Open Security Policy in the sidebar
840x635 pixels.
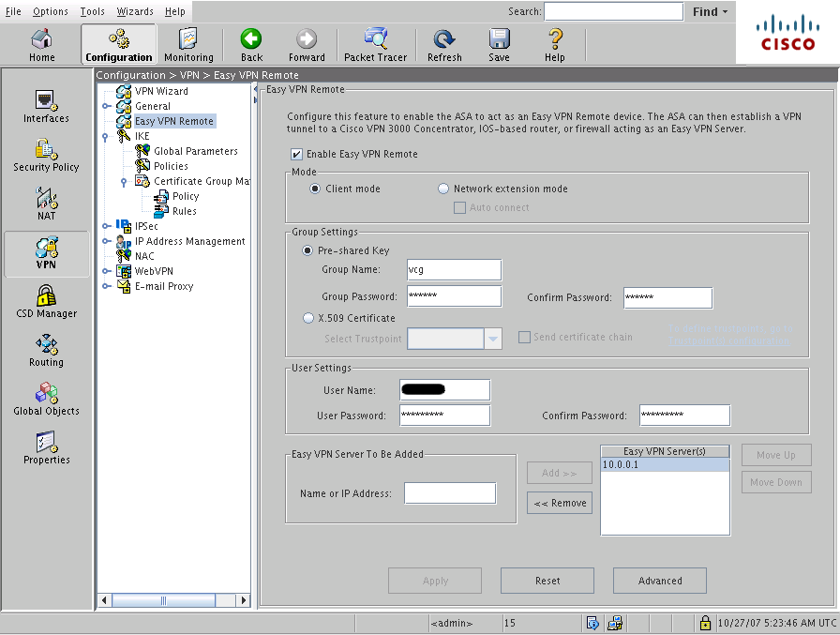pyautogui.click(x=46, y=156)
